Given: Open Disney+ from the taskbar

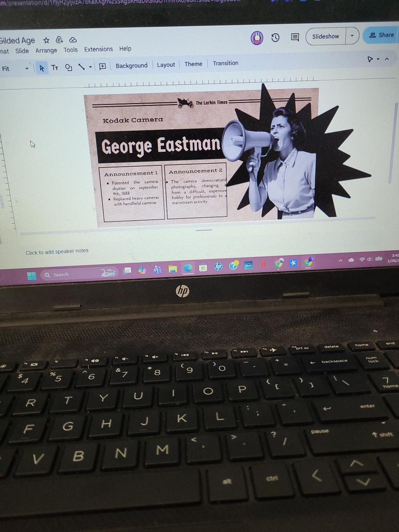Looking at the screenshot, I should (x=249, y=265).
